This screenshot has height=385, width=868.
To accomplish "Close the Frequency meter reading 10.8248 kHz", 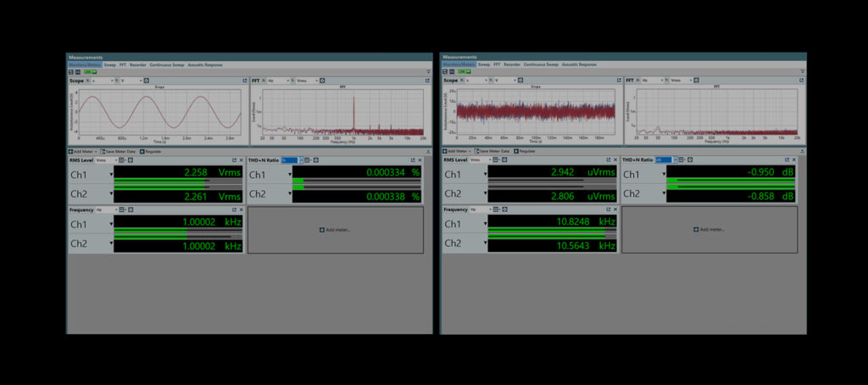I will pos(615,210).
